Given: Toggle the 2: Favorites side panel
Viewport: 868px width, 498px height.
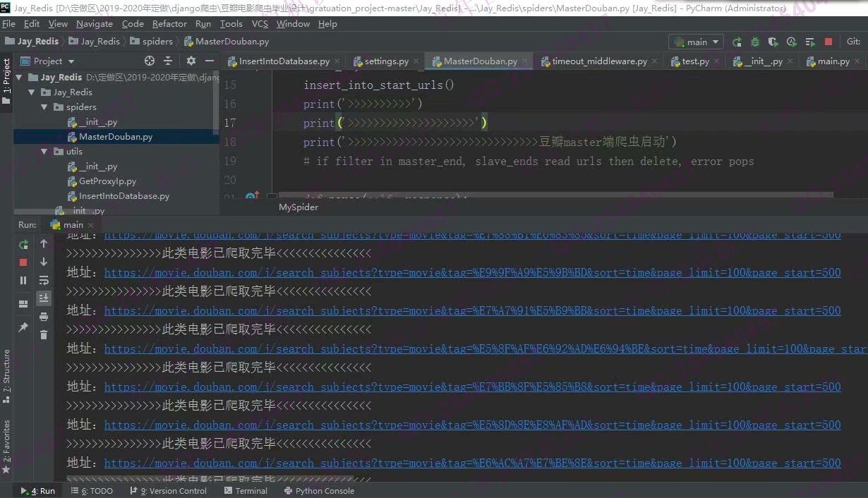Looking at the screenshot, I should coord(6,447).
